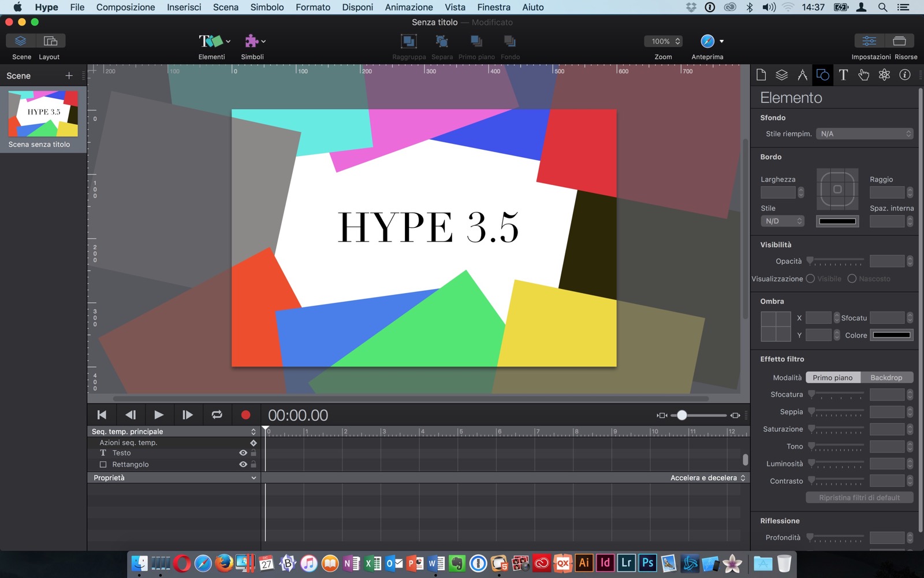Screen dimensions: 924x578
Task: Click the Opacità slider
Action: [836, 261]
